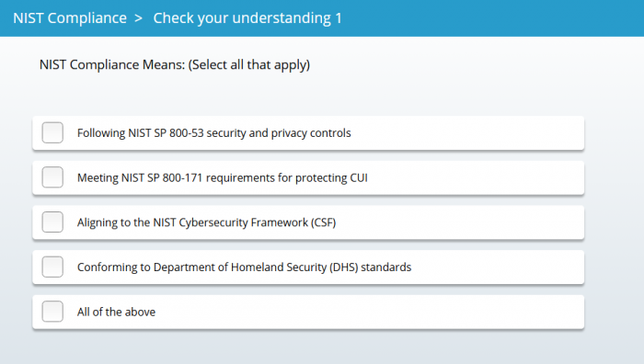Click the '>' breadcrumb separator arrow
The height and width of the screenshot is (364, 644).
click(138, 18)
